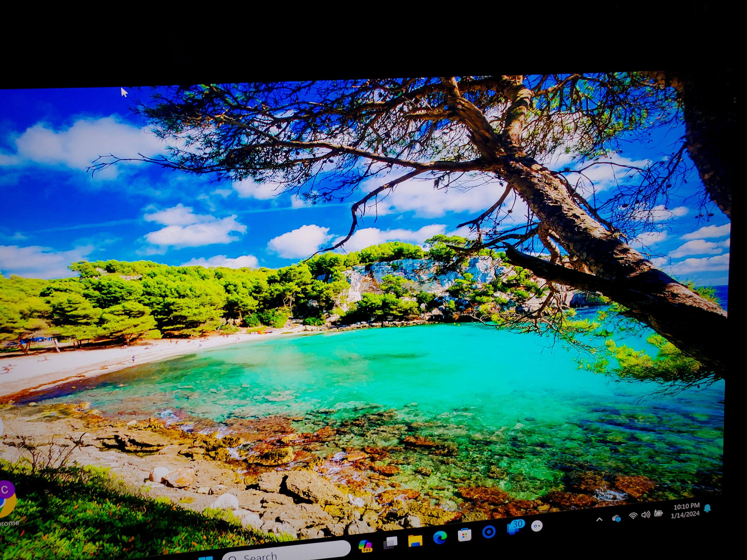The height and width of the screenshot is (560, 747).
Task: Click the battery status tray icon
Action: (x=658, y=513)
